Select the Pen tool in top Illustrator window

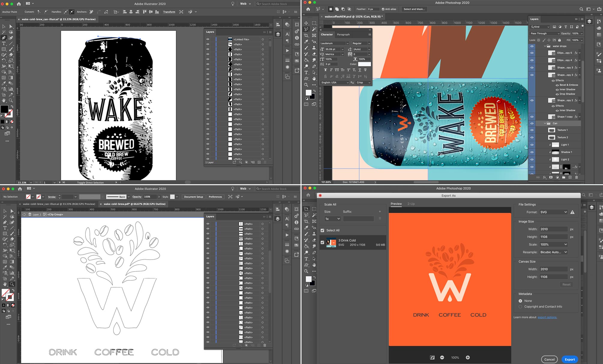coord(4,38)
